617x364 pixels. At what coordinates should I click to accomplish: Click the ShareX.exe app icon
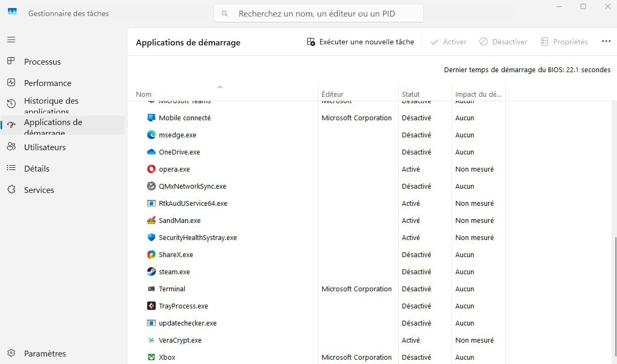coord(151,254)
